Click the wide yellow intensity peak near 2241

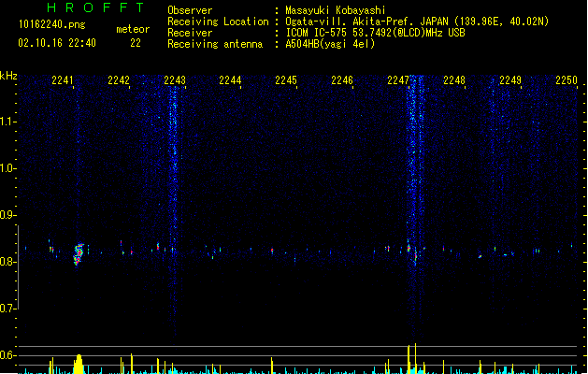click(x=78, y=364)
